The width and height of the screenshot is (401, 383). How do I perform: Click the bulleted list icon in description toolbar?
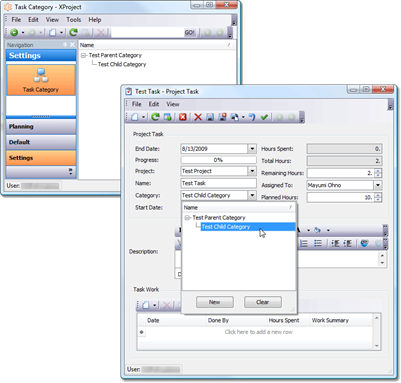pos(318,244)
